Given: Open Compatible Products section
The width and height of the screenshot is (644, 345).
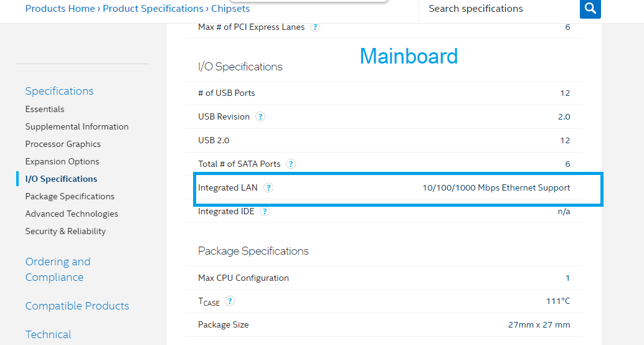Looking at the screenshot, I should pyautogui.click(x=77, y=306).
